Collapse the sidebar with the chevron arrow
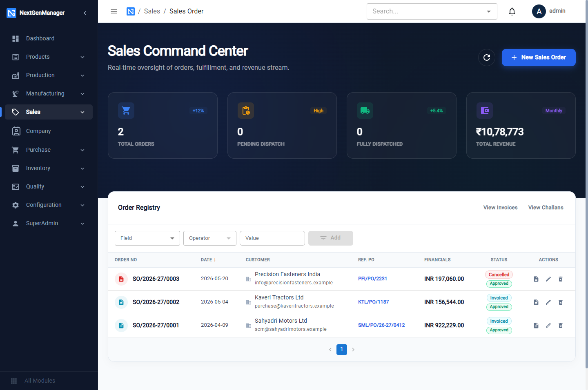 (85, 13)
